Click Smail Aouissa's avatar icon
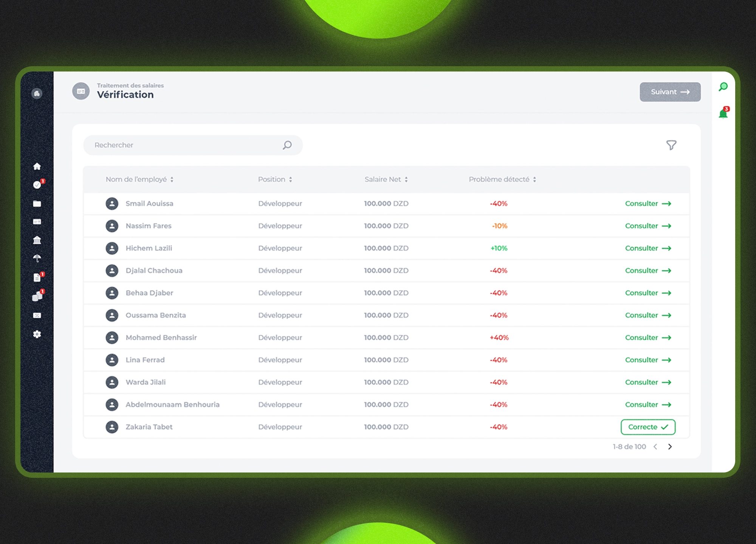 (x=112, y=204)
